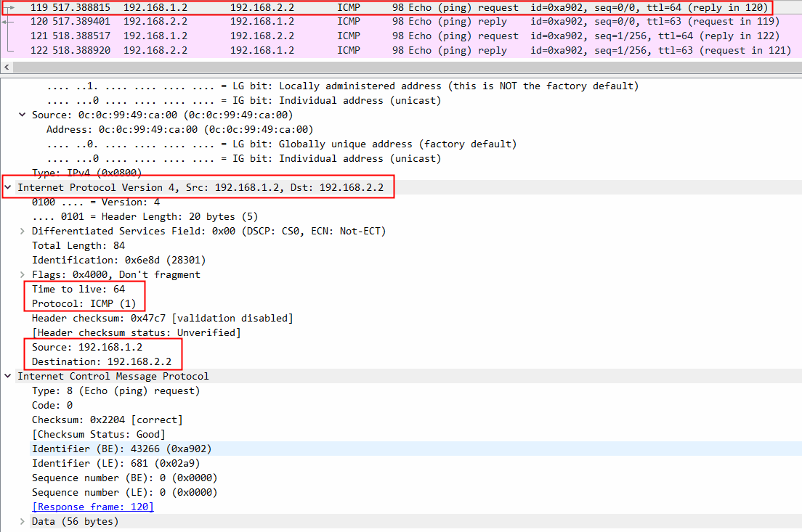Collapse the Source 0c:0c:99:49:ca:00 tree
Image resolution: width=802 pixels, height=532 pixels.
[23, 115]
